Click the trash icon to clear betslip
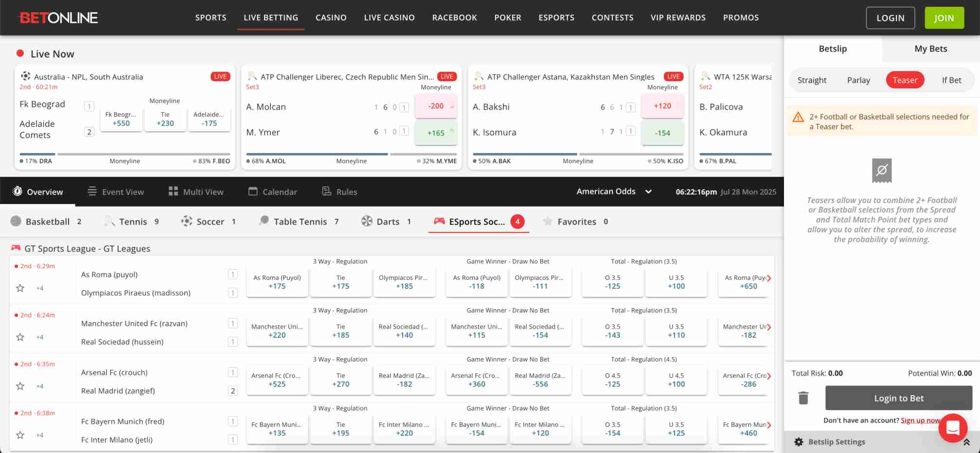 [x=803, y=398]
